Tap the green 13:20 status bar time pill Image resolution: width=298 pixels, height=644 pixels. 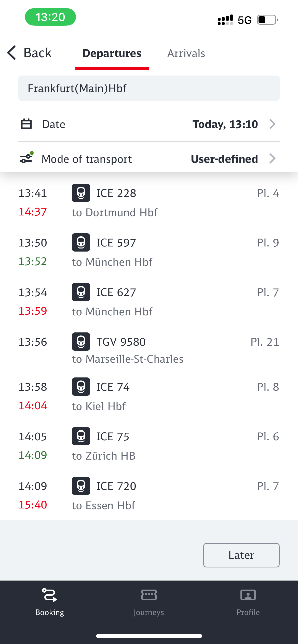coord(50,17)
